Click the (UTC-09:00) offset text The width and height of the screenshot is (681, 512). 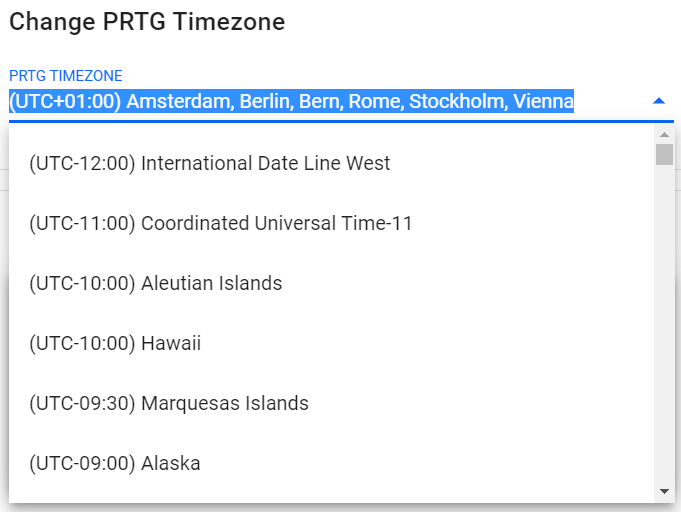coord(82,463)
